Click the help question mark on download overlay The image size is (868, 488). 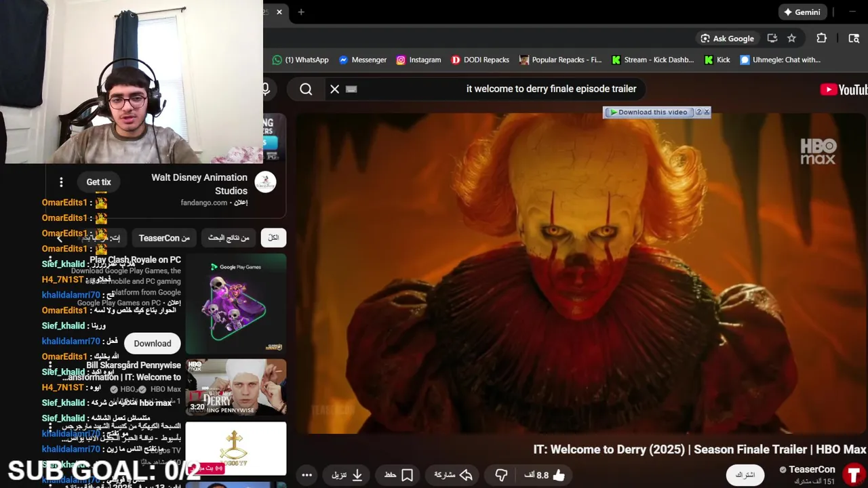(698, 113)
